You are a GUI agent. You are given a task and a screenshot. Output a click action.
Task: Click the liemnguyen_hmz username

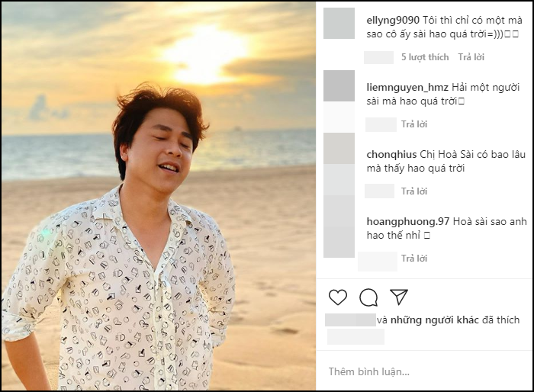click(x=407, y=88)
